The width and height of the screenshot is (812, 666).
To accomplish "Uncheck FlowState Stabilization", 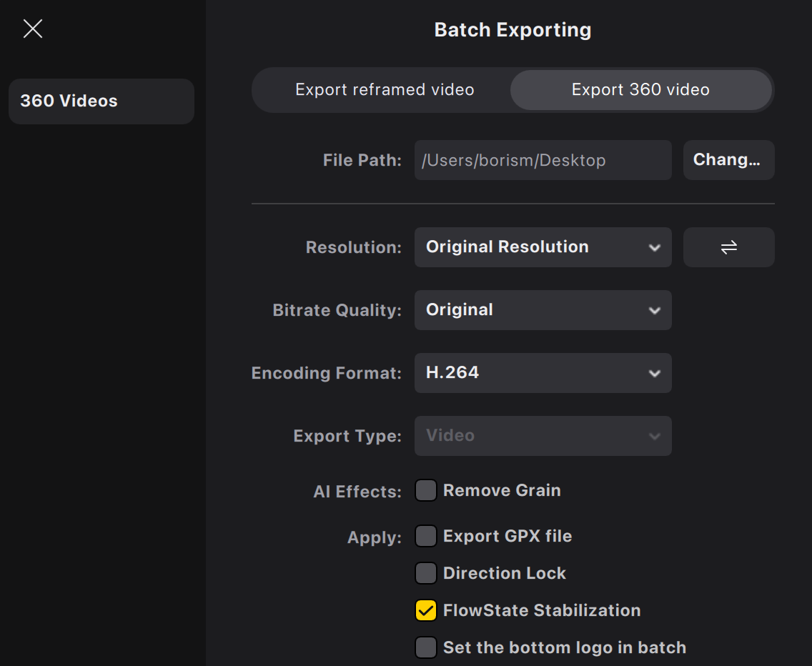I will [x=426, y=610].
